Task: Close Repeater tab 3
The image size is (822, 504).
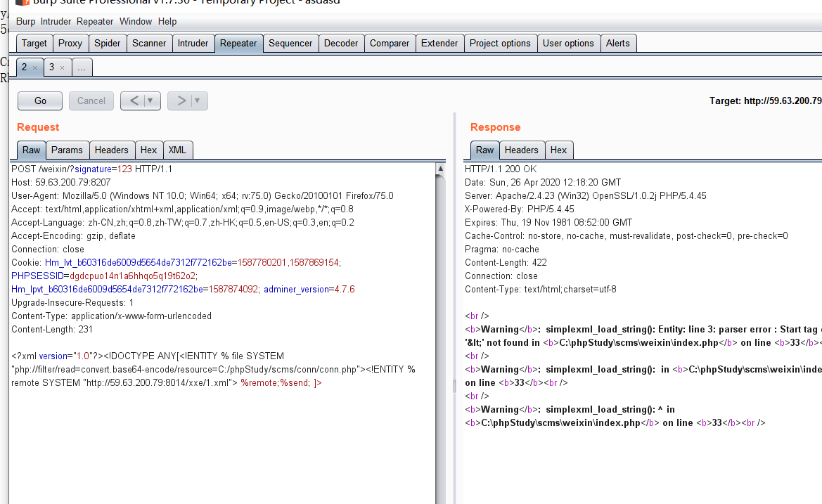Action: 62,67
